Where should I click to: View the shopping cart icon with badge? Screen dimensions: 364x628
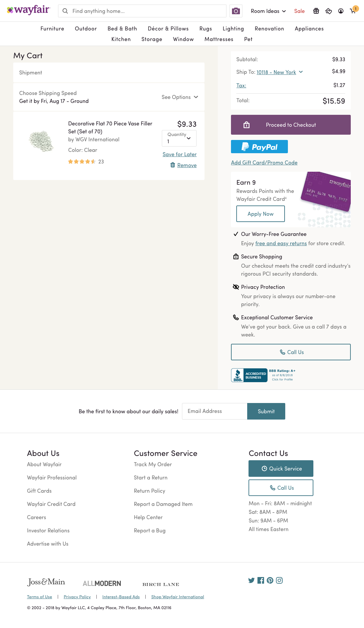pyautogui.click(x=353, y=11)
